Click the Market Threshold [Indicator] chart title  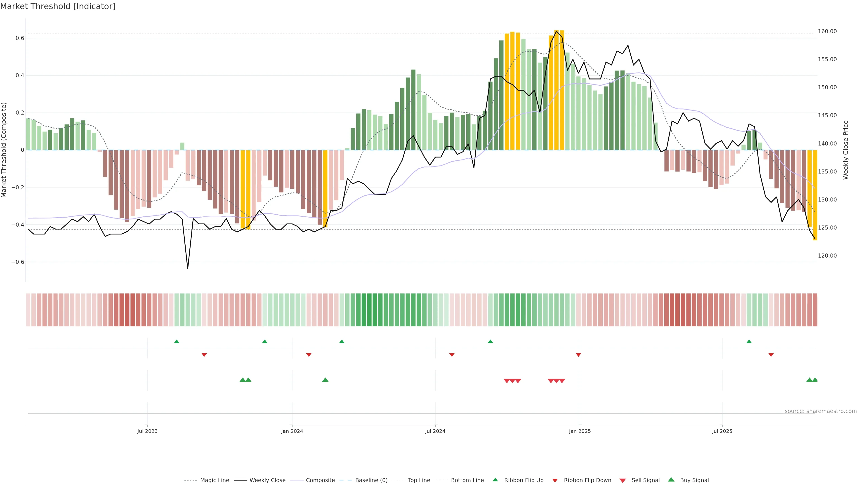coord(58,6)
